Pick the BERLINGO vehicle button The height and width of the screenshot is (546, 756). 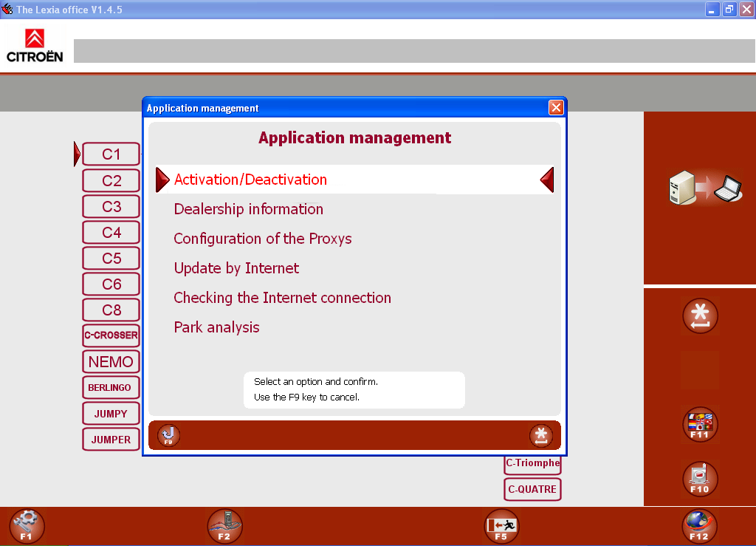[111, 388]
